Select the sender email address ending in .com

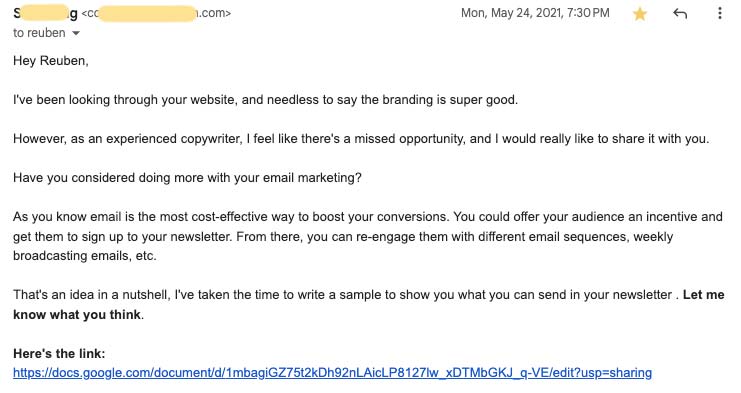(x=156, y=13)
